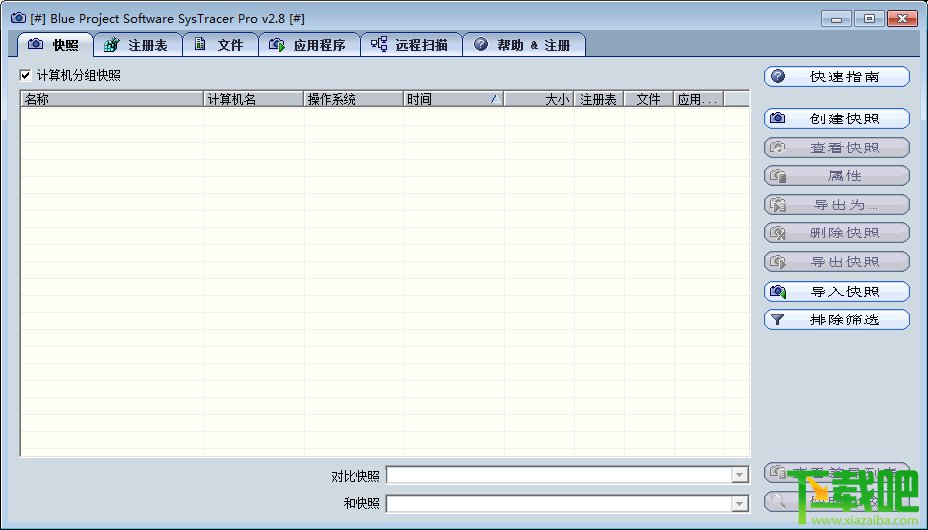Open the 帮助 & 注册 tab
Screen dimensions: 928x530
524,45
